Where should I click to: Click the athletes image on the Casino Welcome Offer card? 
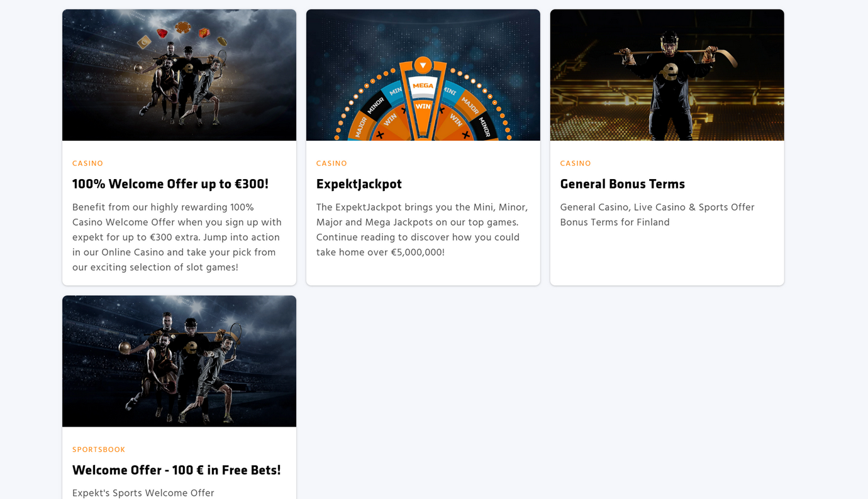[x=179, y=75]
